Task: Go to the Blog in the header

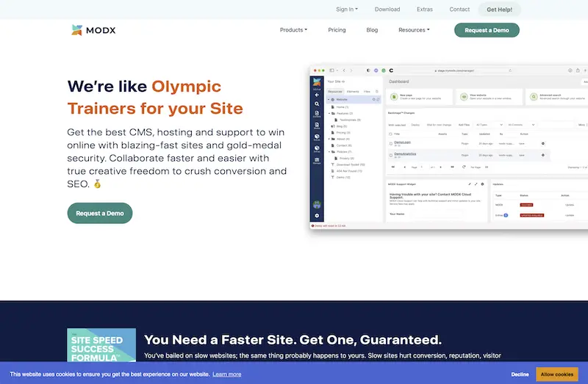Action: 372,30
